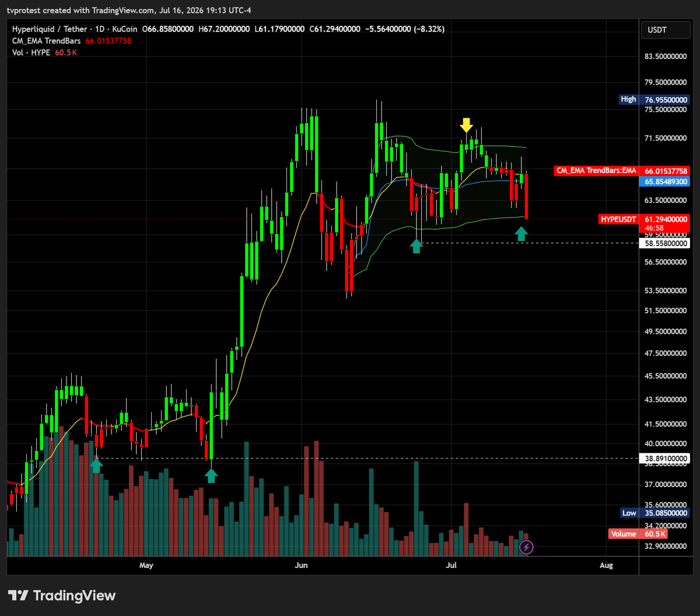Click the 58.55800000 horizontal line label
700x616 pixels.
pos(665,243)
